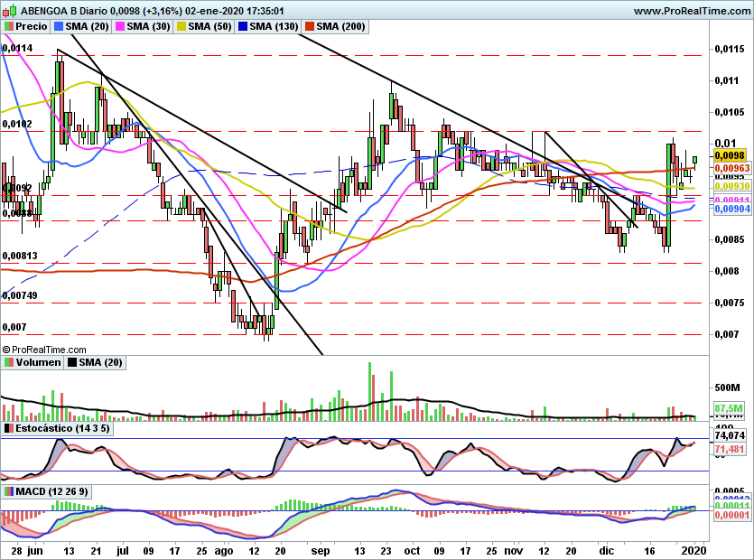Screen dimensions: 754x560
Task: Visit the www.ProRealTime.com link at top right
Action: [x=691, y=11]
